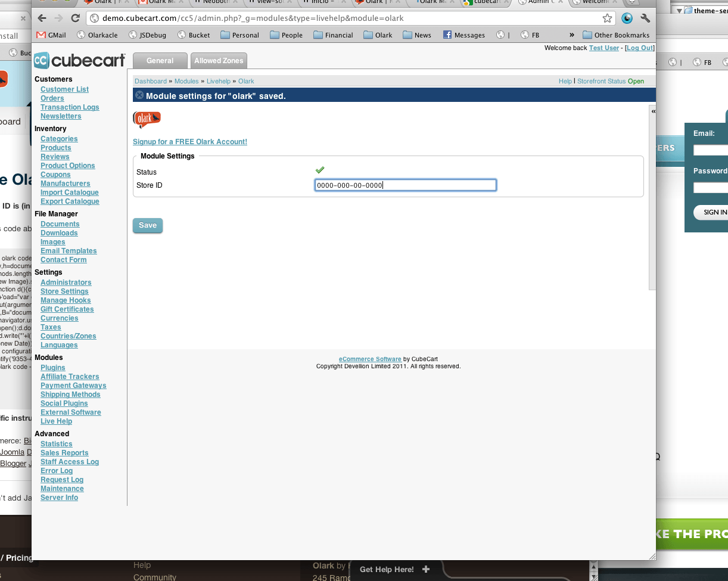Open the browser wrench settings menu

point(645,18)
